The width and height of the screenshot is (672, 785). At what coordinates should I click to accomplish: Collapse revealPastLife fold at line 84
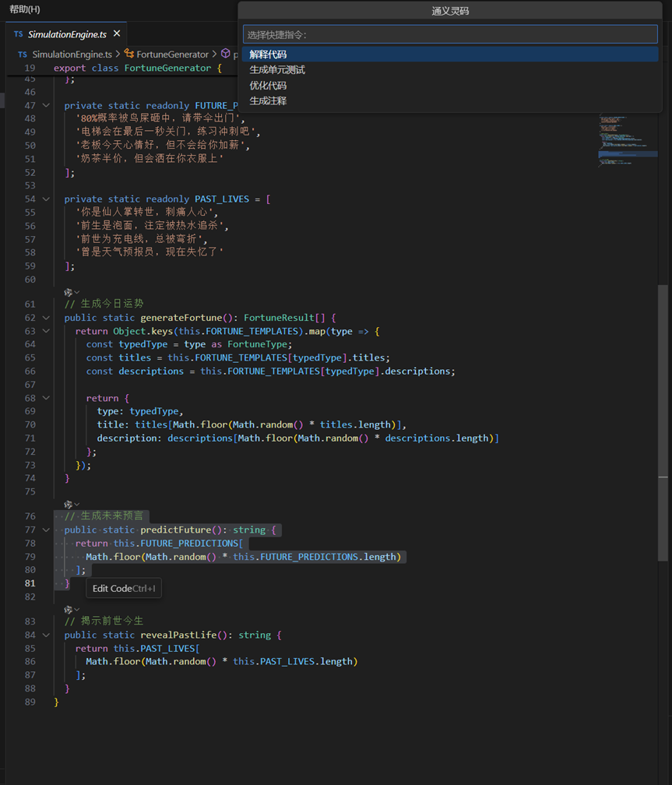tap(46, 635)
